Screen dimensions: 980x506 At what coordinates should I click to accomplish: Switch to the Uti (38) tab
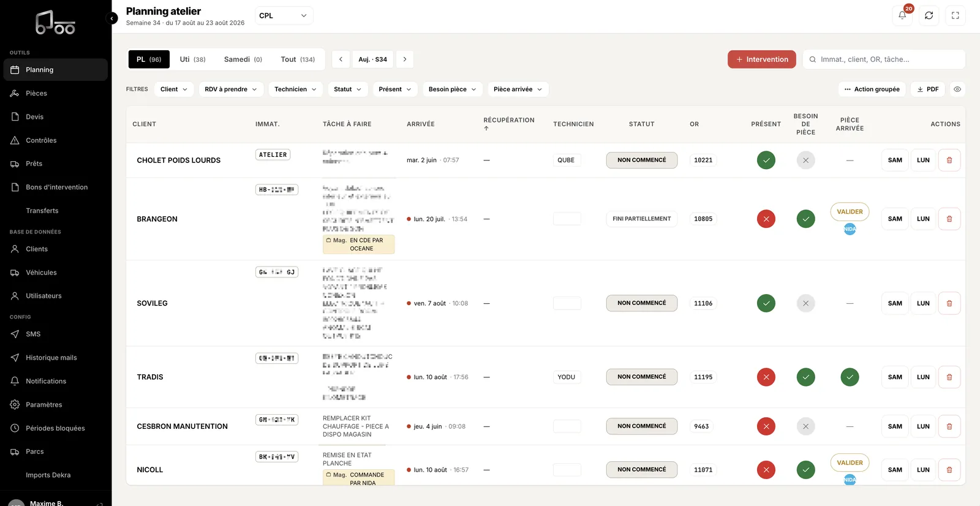point(193,59)
